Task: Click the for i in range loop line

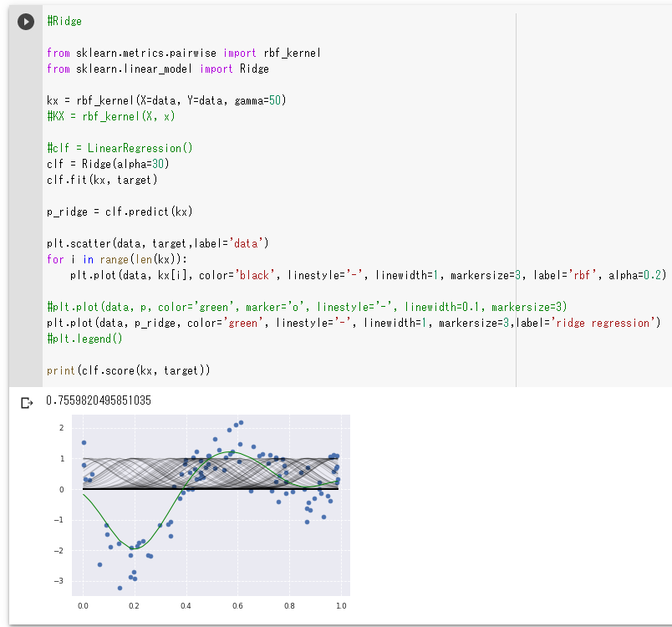Action: (x=117, y=259)
